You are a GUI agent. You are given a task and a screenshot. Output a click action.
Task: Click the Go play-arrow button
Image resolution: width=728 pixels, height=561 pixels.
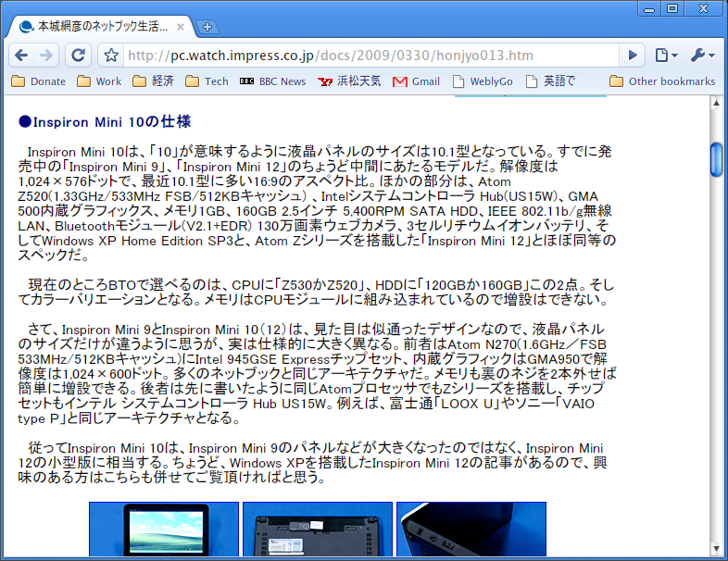tap(633, 56)
